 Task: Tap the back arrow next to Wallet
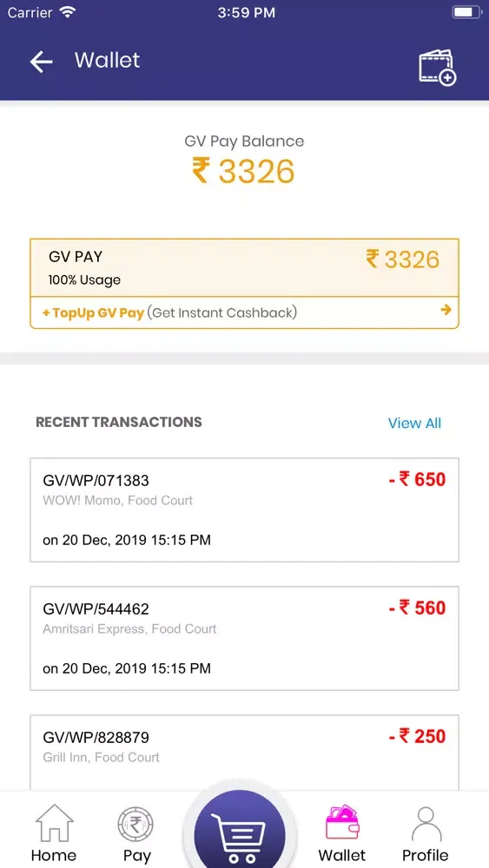41,62
